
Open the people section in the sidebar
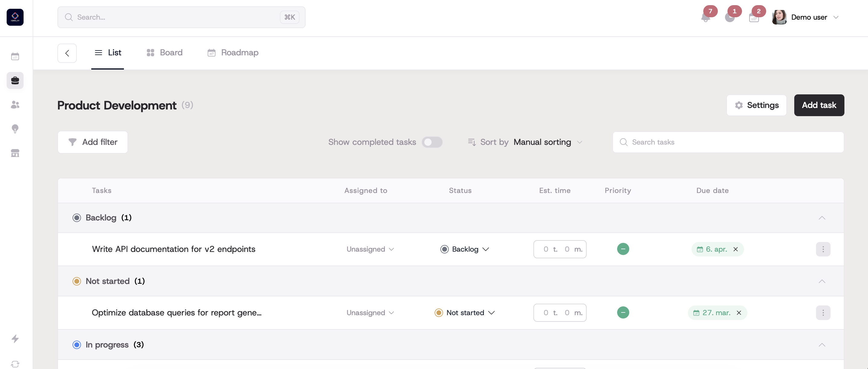[15, 105]
